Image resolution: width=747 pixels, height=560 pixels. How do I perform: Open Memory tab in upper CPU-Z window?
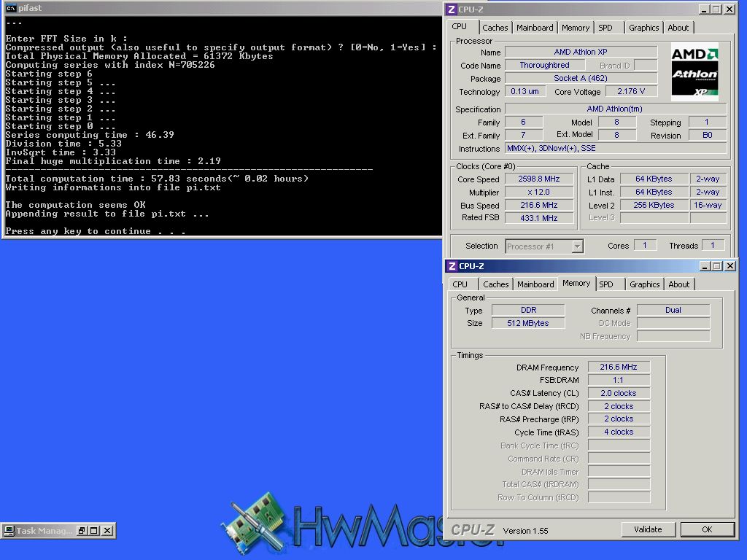pos(576,28)
